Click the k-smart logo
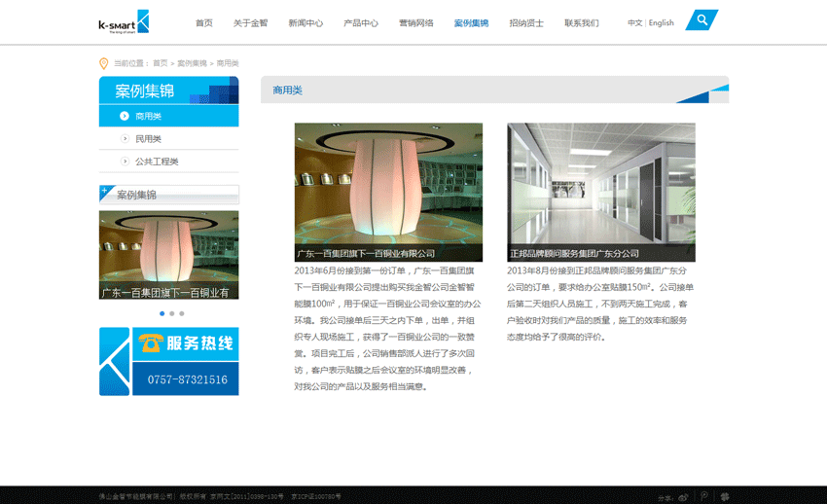The height and width of the screenshot is (504, 827). coord(124,22)
